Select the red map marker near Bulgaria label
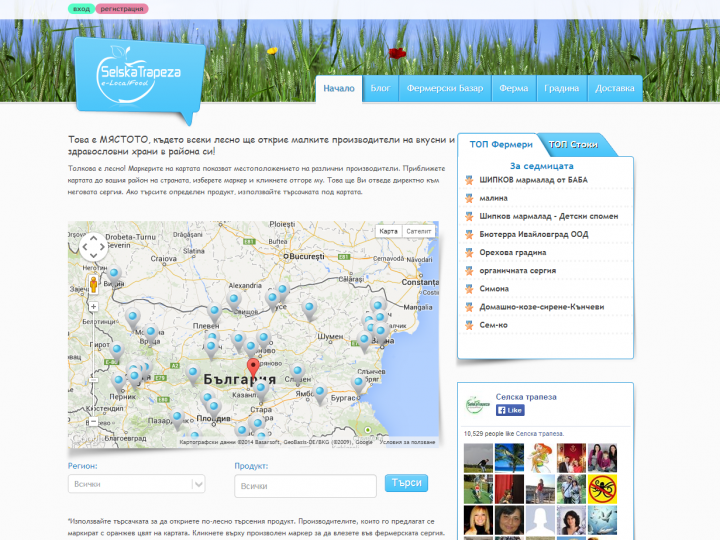The height and width of the screenshot is (540, 720). pos(253,370)
